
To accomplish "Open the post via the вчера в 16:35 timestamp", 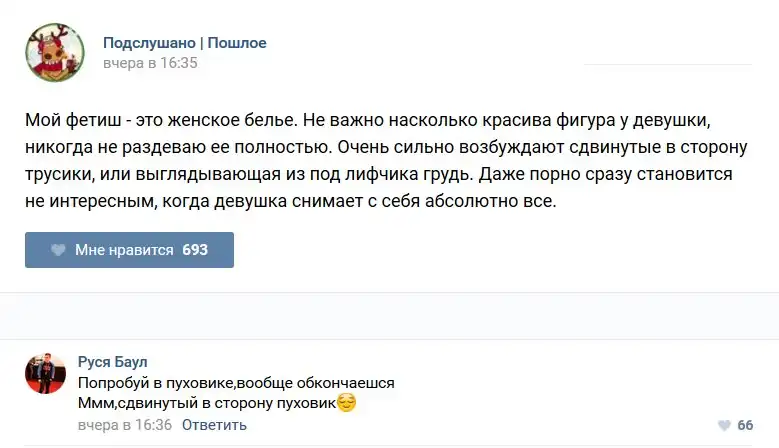I will click(150, 63).
